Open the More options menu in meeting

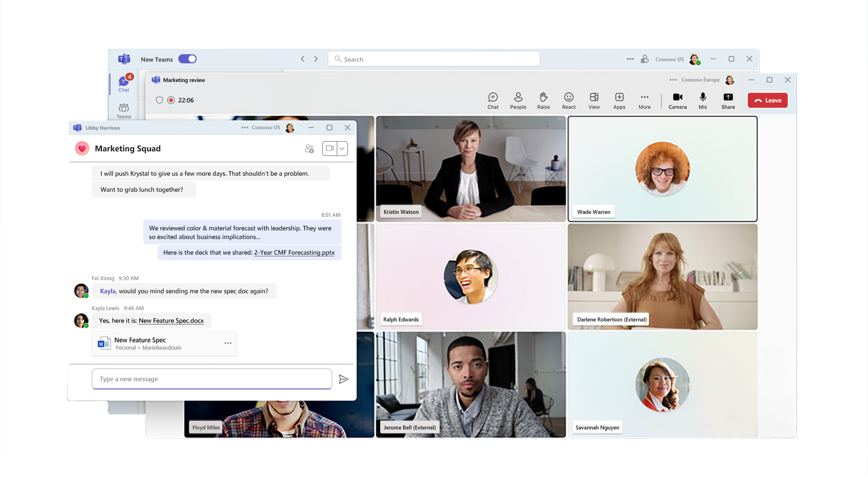(x=644, y=100)
